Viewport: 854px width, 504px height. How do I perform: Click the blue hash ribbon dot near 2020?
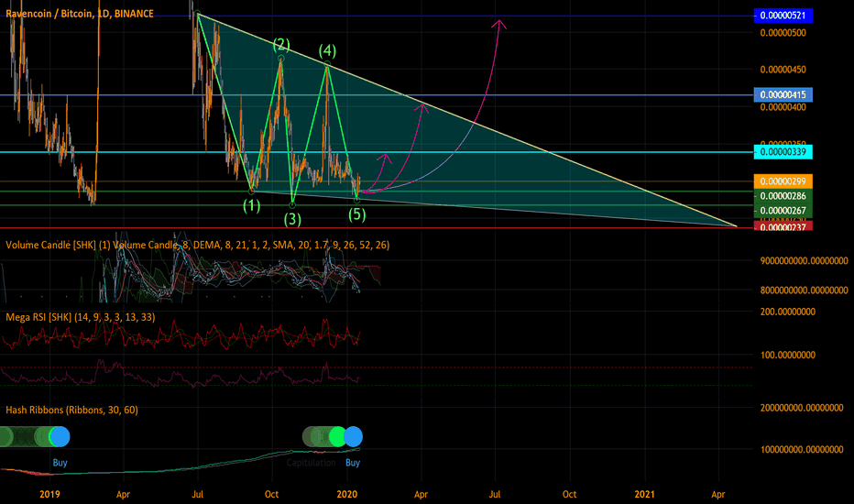(354, 436)
